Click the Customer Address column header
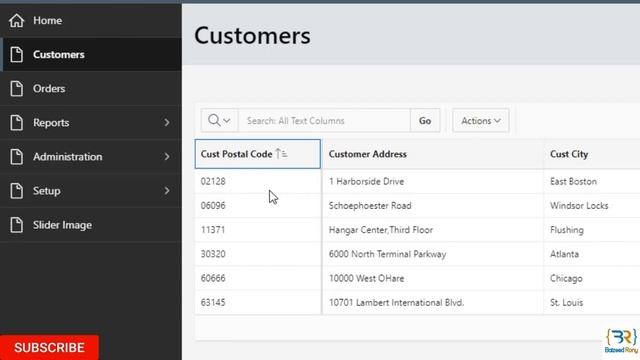This screenshot has width=640, height=360. [x=433, y=154]
